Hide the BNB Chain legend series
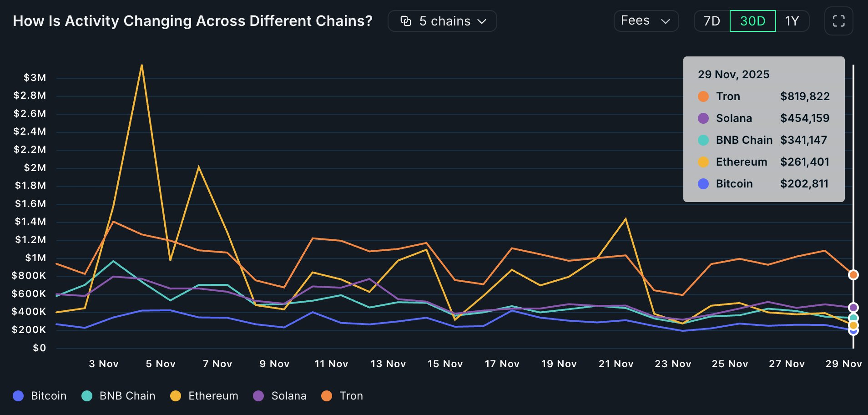Screen dimensions: 868x415 (x=119, y=396)
